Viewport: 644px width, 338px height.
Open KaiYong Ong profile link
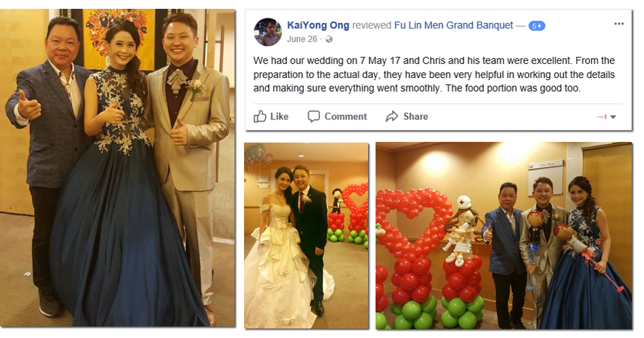coord(318,25)
